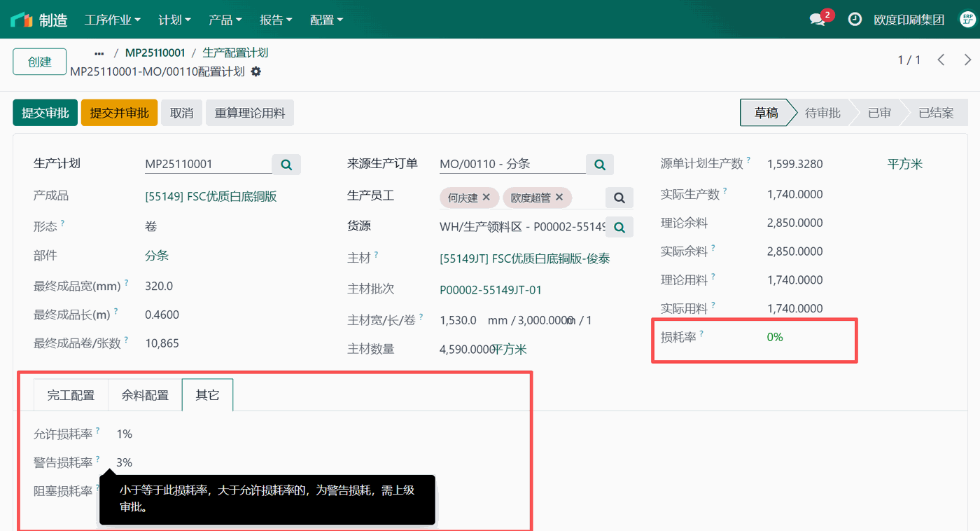The image size is (980, 531).
Task: Open the messages icon showing 2 notifications
Action: point(817,19)
